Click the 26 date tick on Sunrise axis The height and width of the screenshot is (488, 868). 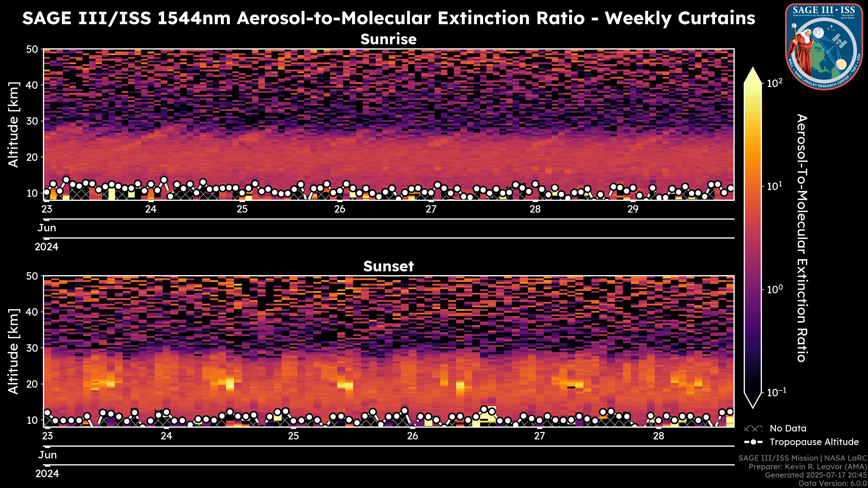[340, 209]
